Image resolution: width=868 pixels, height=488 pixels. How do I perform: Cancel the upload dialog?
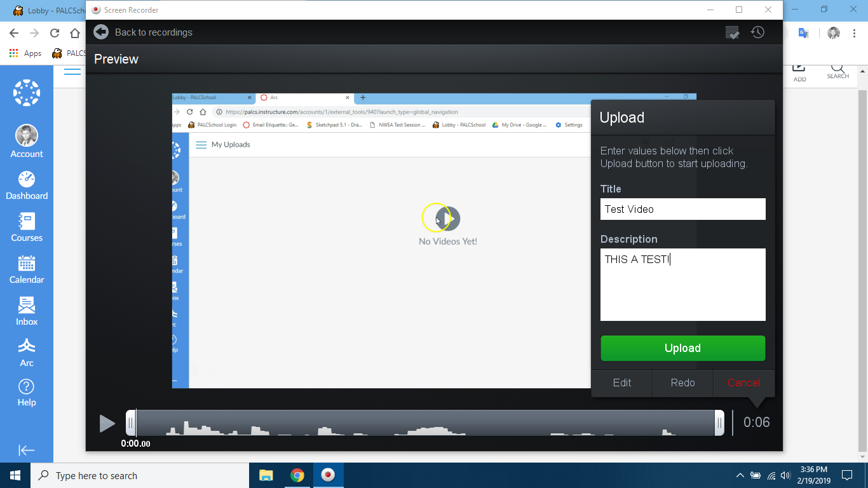pos(743,383)
